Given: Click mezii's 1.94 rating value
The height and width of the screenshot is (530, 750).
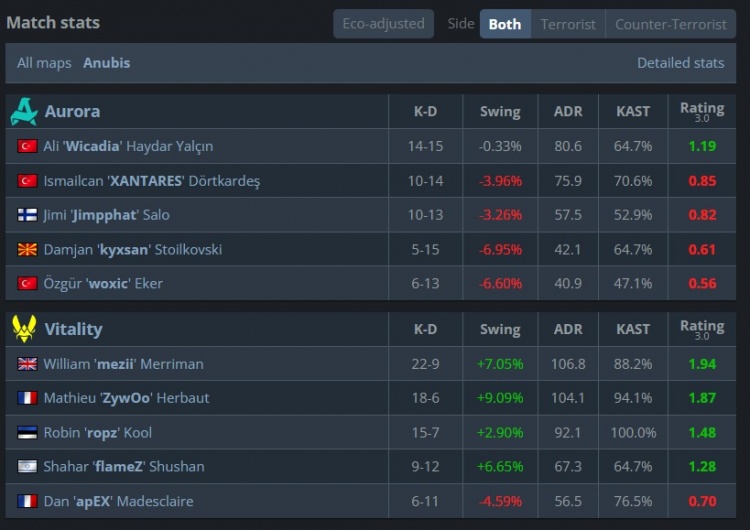Looking at the screenshot, I should [x=702, y=364].
